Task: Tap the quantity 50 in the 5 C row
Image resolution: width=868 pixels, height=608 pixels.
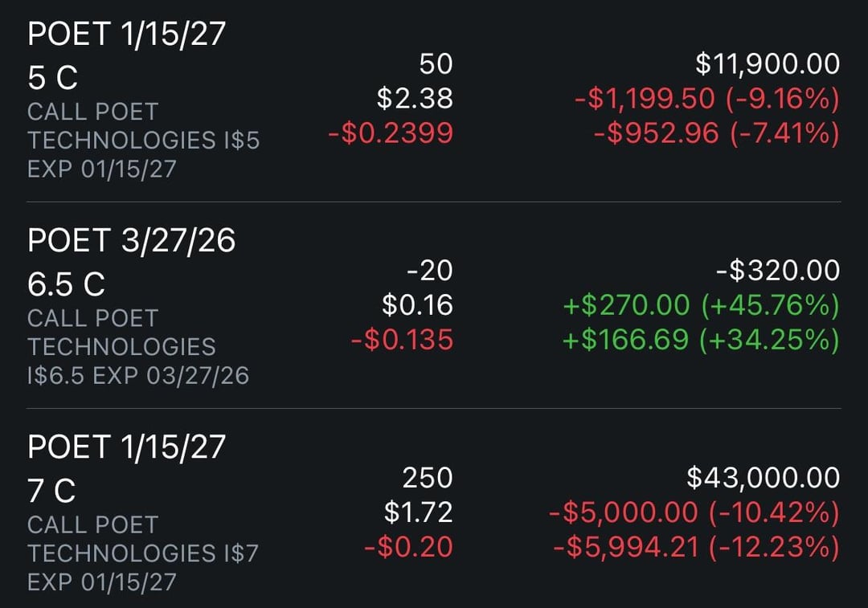Action: point(436,63)
